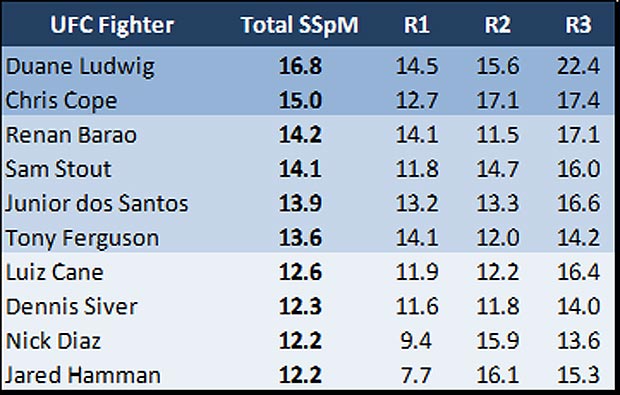The image size is (620, 395).
Task: Select the Total SSpM column header
Action: coord(300,25)
